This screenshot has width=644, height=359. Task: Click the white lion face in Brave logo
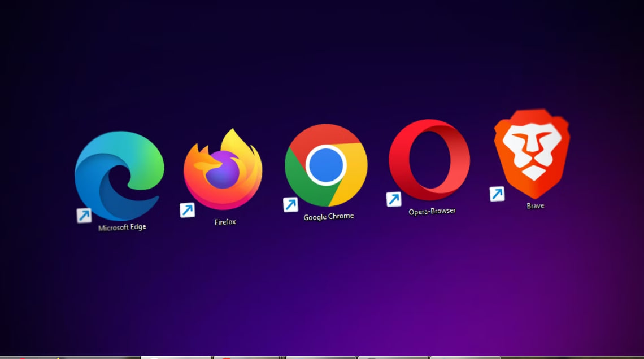click(x=532, y=151)
